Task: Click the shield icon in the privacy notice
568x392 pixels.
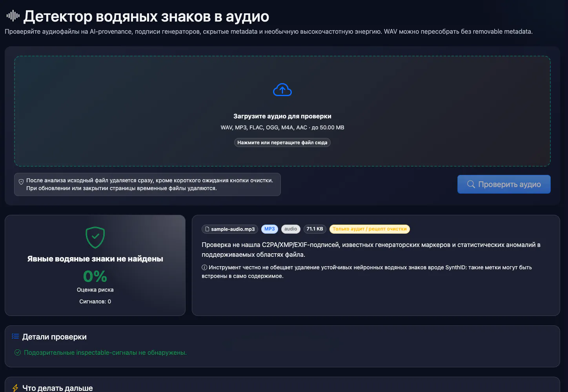Action: [x=21, y=182]
